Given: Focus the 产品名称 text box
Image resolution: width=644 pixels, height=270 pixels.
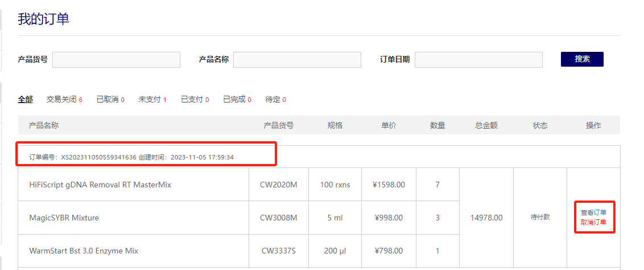Looking at the screenshot, I should coord(297,60).
